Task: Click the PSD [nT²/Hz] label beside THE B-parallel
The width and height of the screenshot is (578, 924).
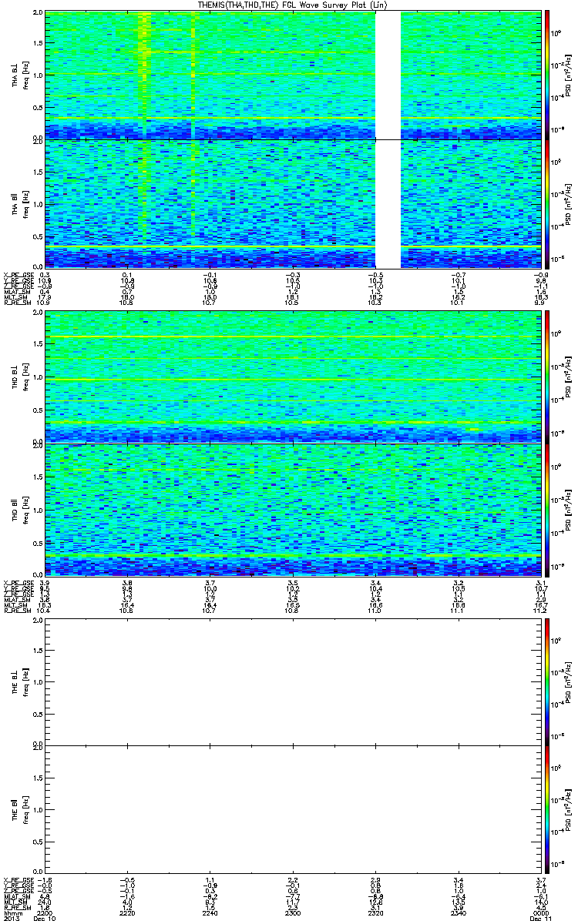Action: [x=569, y=811]
